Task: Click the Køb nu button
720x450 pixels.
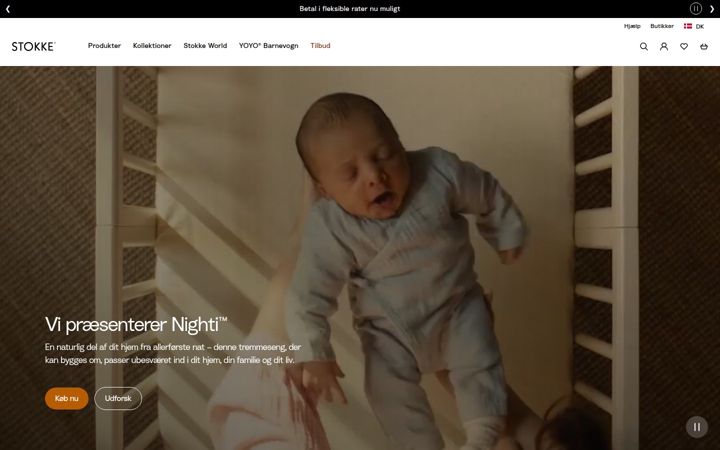Action: (67, 399)
